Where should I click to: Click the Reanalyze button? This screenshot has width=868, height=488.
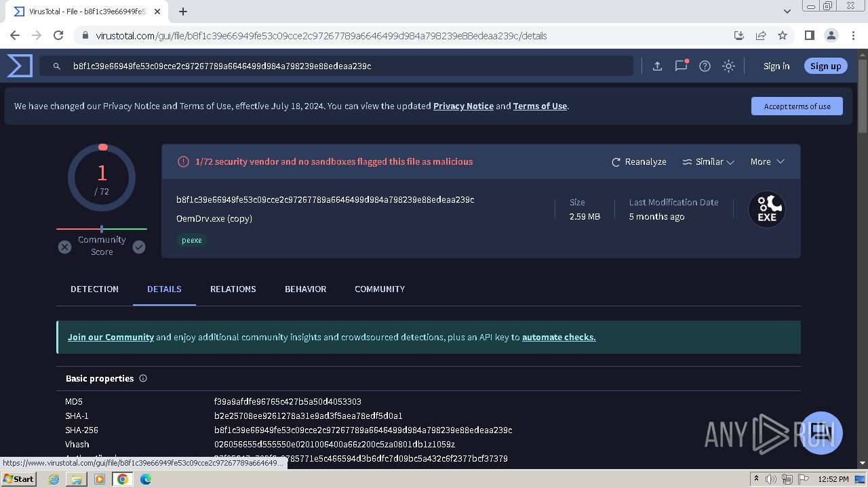[639, 161]
